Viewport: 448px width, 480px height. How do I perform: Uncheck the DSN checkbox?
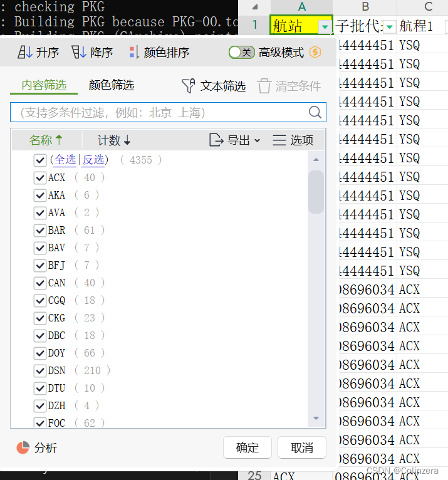click(x=39, y=371)
